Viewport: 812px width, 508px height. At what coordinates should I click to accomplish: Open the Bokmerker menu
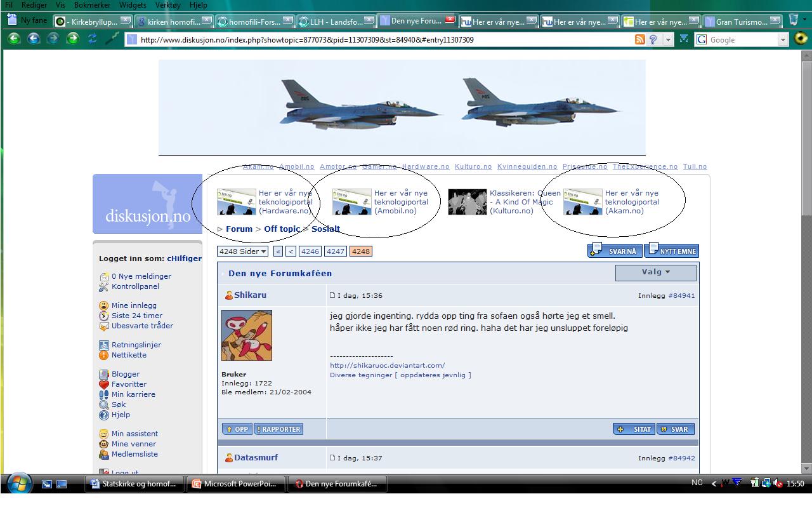point(92,4)
